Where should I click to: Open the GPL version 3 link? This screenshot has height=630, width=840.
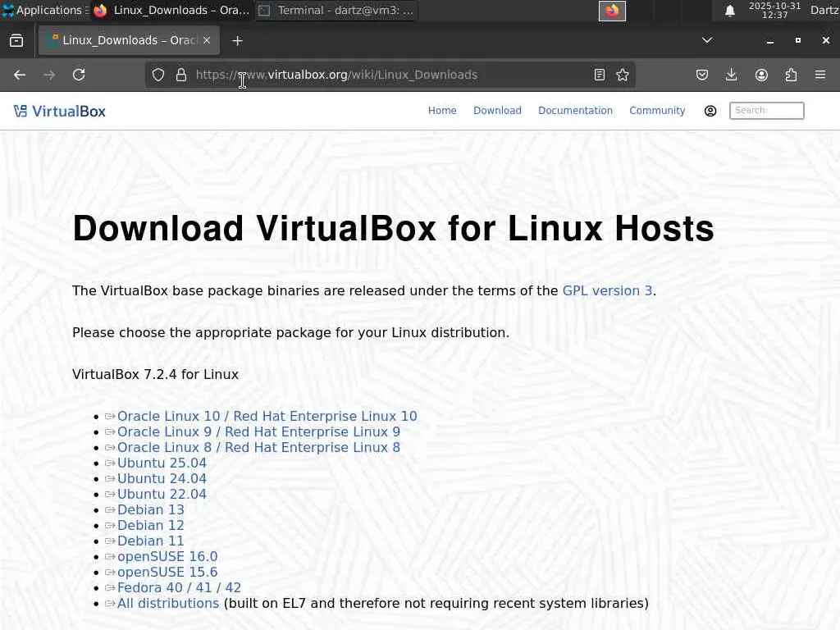click(607, 291)
